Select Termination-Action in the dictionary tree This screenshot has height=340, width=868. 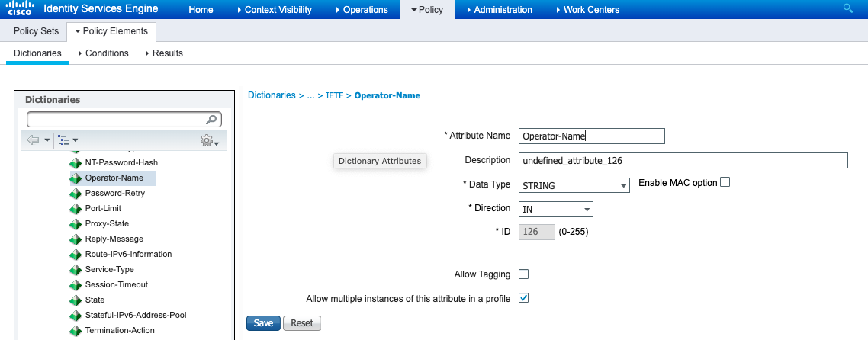(x=120, y=330)
